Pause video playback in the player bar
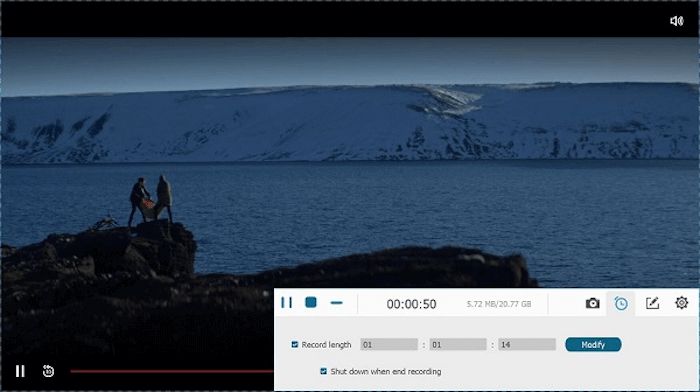The image size is (700, 392). (x=20, y=371)
